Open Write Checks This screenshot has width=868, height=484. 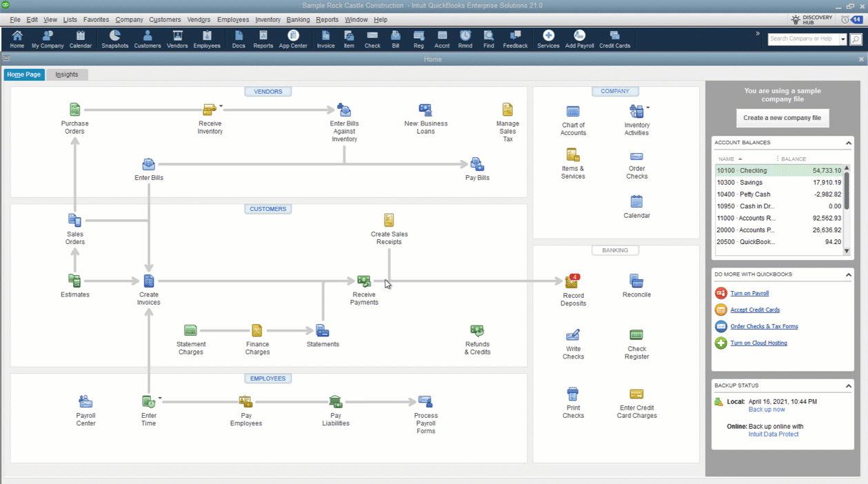pyautogui.click(x=573, y=334)
